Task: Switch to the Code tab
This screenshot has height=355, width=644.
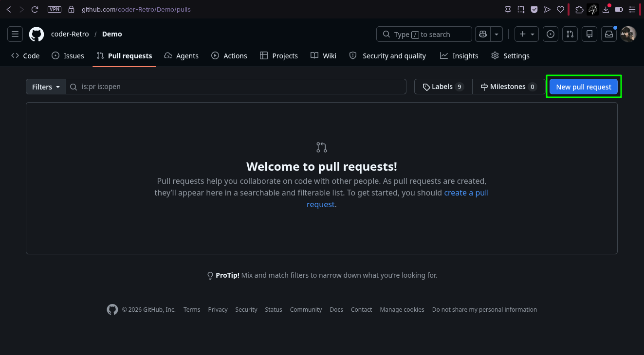Action: point(25,56)
